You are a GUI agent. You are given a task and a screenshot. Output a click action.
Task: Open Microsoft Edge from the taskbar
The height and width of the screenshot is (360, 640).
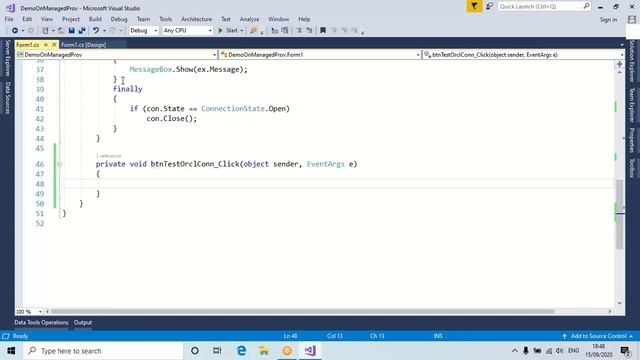241,350
